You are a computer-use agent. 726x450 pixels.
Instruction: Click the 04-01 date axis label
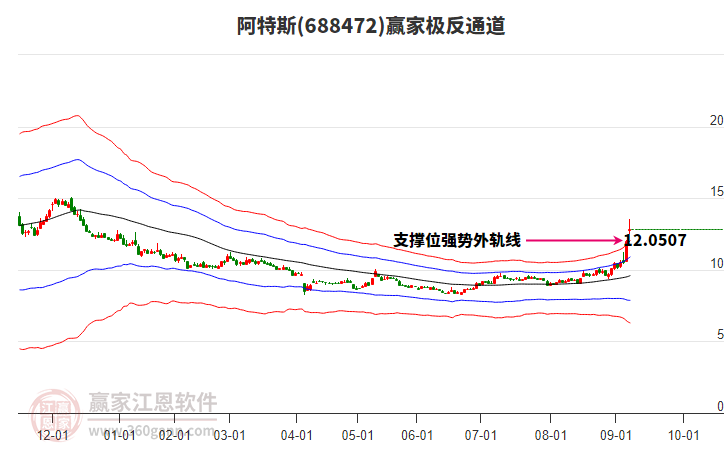point(296,435)
